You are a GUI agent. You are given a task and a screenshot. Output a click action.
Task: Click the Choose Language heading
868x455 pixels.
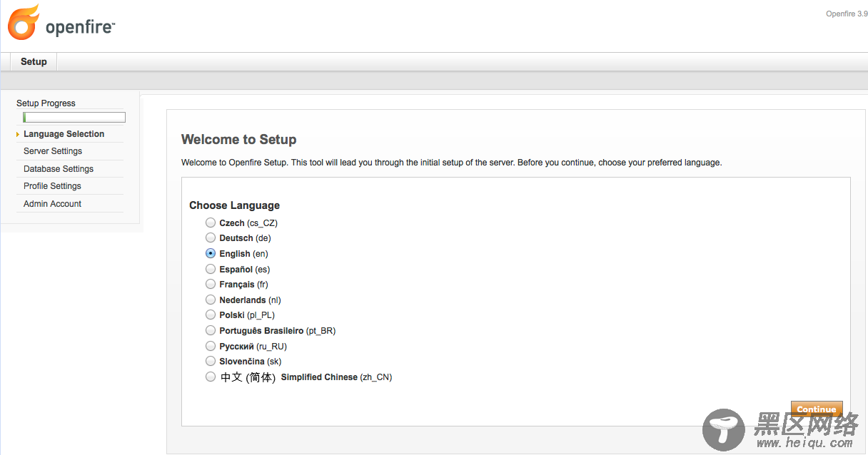click(234, 205)
